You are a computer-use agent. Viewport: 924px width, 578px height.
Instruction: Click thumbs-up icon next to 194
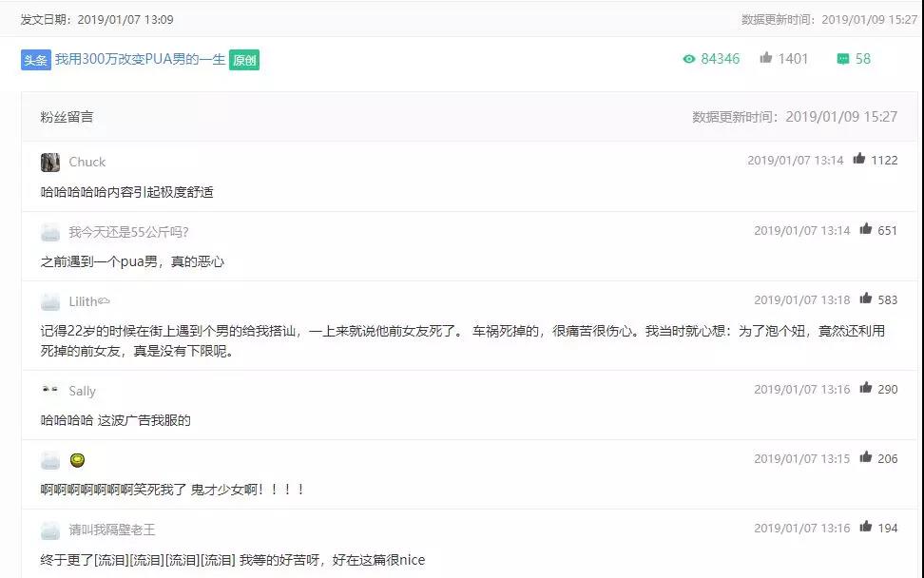[x=866, y=526]
